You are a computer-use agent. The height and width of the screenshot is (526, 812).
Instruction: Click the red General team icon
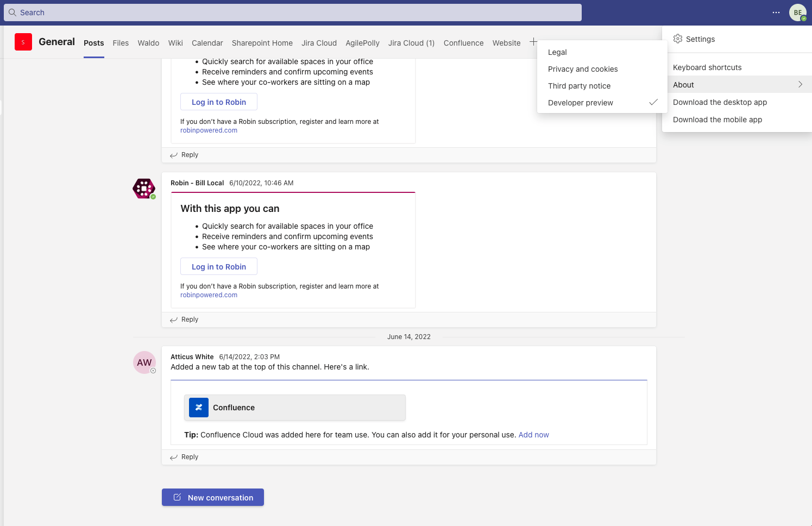click(23, 41)
